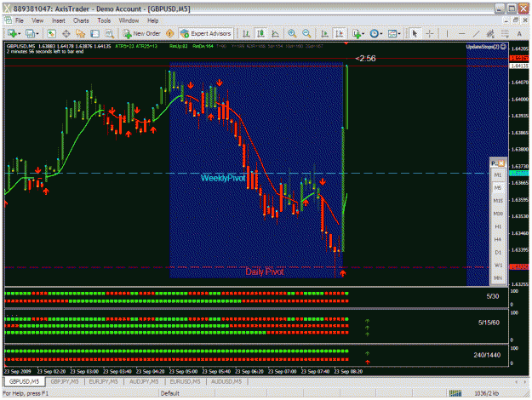Click the M5 timeframe button

(498, 188)
